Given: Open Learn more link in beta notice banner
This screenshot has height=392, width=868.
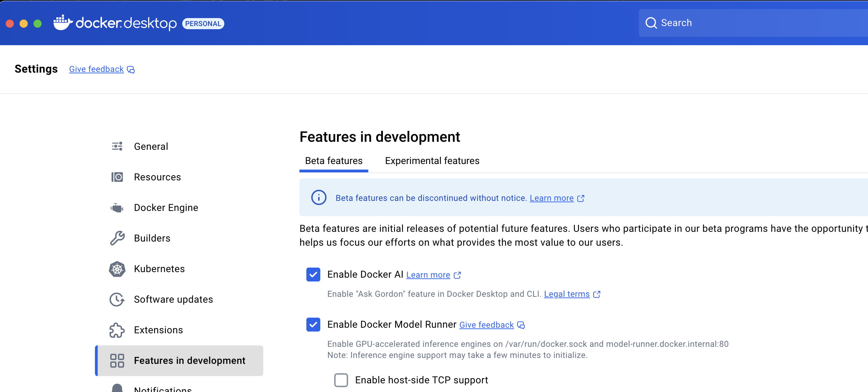Looking at the screenshot, I should (552, 198).
